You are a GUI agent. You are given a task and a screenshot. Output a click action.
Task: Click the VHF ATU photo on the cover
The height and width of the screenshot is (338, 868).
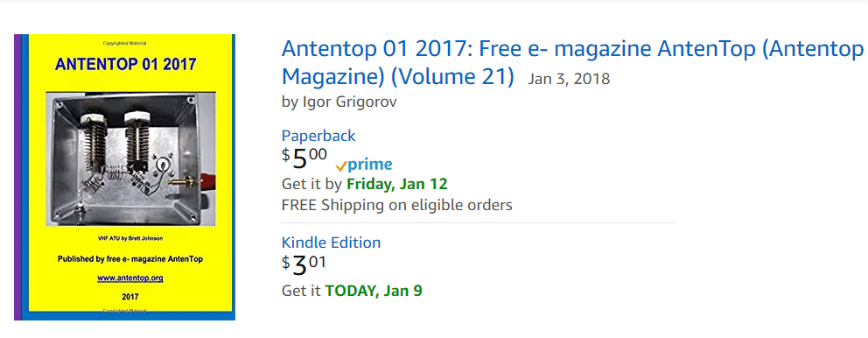coord(130,159)
